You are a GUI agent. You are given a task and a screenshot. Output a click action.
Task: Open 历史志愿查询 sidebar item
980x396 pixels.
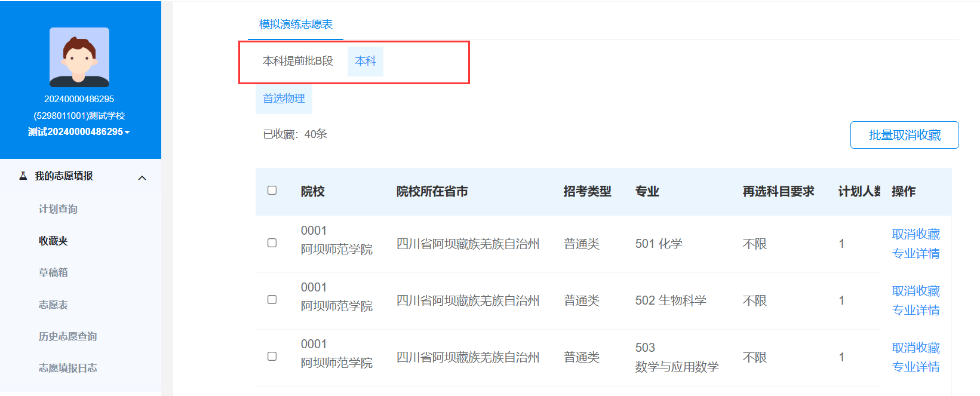[67, 336]
